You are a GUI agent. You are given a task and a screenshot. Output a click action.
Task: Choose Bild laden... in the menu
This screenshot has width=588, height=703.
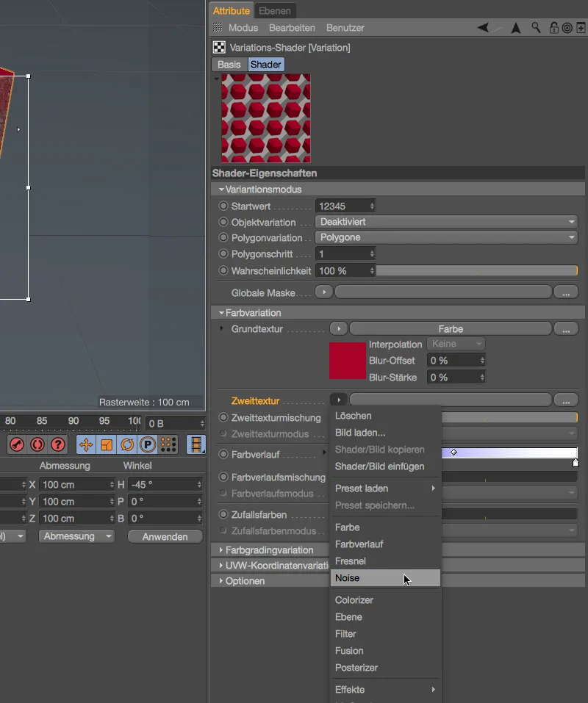point(385,433)
